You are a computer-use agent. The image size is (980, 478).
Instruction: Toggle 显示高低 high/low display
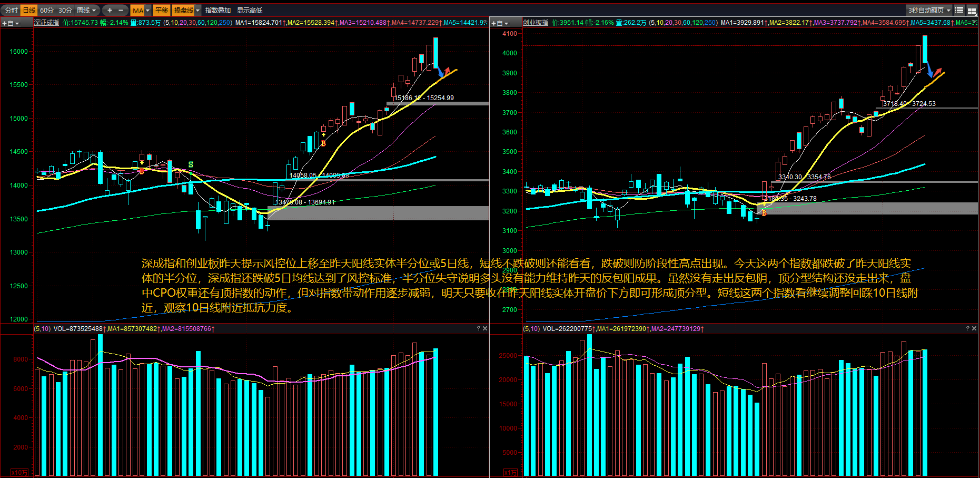250,10
